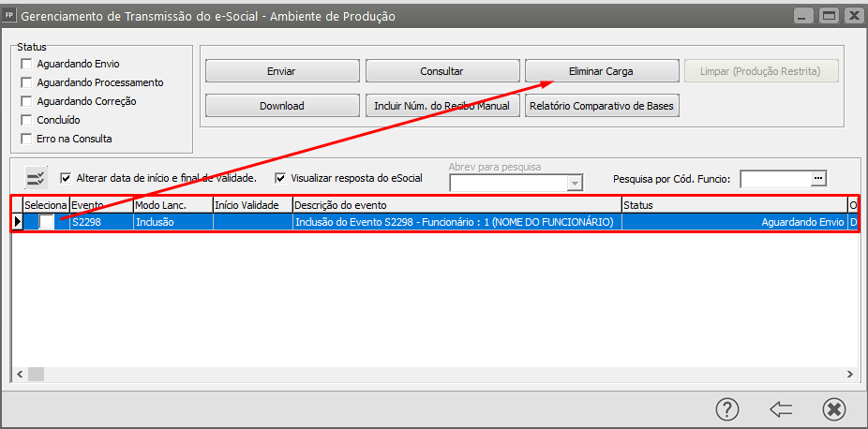The height and width of the screenshot is (429, 868).
Task: Click the Evento column header
Action: 102,205
